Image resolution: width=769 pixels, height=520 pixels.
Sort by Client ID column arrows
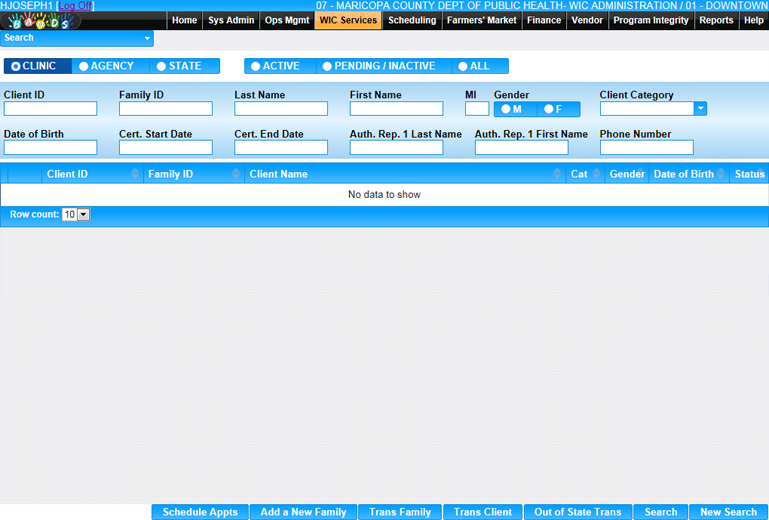point(135,174)
